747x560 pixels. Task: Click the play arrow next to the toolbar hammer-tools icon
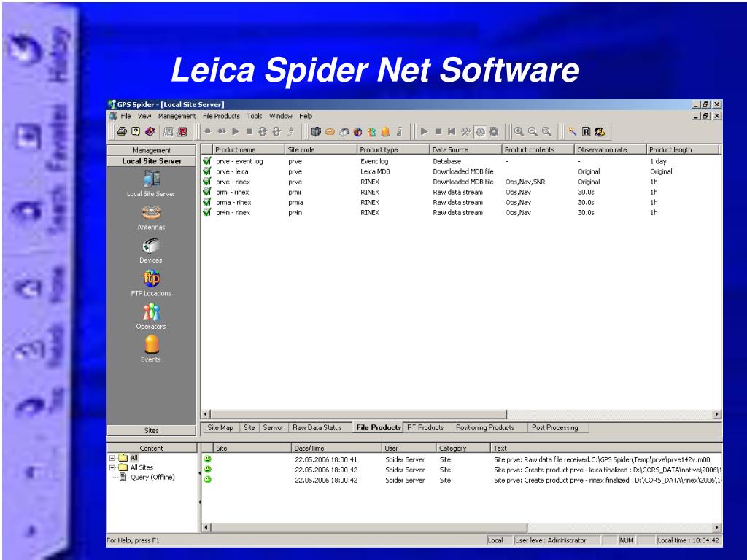pyautogui.click(x=424, y=131)
